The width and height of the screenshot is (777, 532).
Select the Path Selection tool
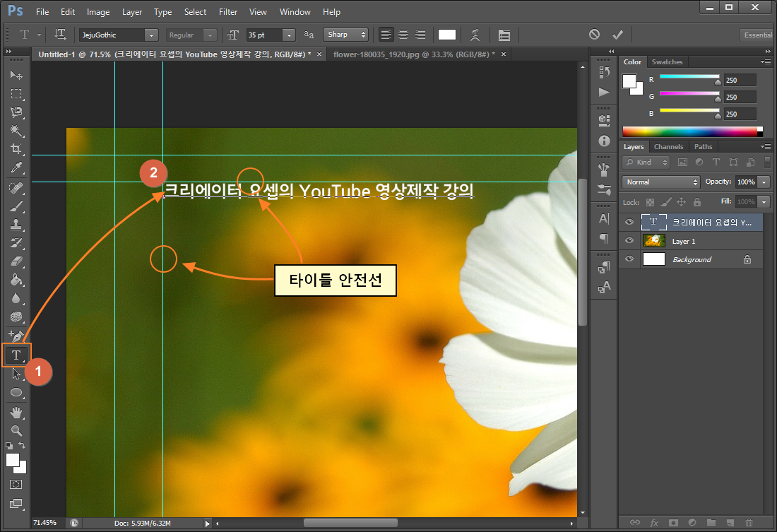(16, 373)
